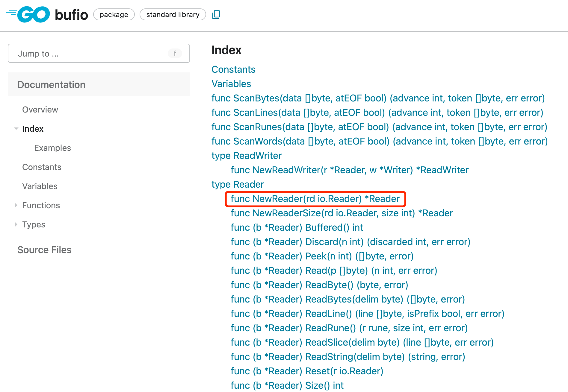Open the Constants link in Index

coord(233,69)
